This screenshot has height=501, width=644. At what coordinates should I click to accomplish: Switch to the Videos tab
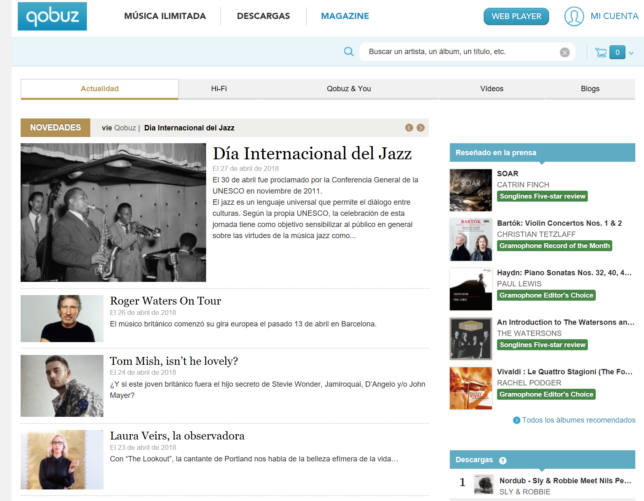pyautogui.click(x=492, y=89)
